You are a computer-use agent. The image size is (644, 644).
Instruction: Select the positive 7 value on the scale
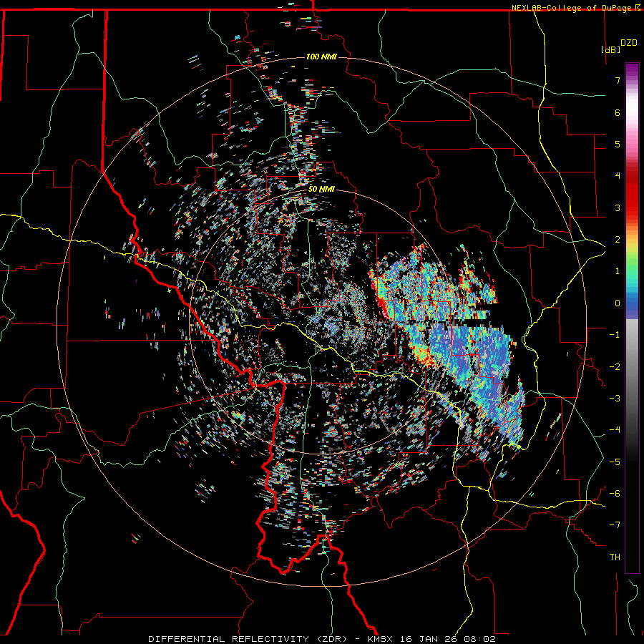(x=618, y=80)
